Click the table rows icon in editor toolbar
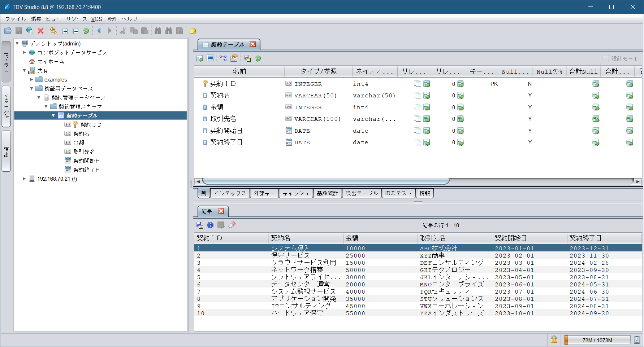644x347 pixels. [210, 58]
